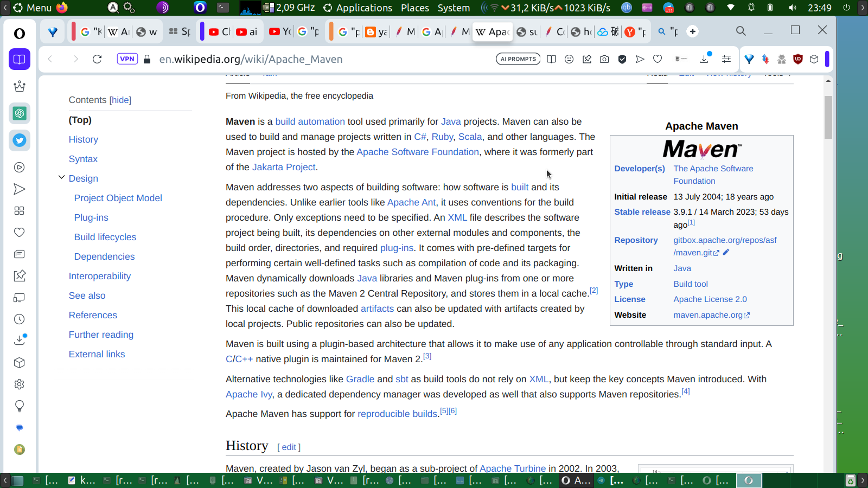Screen dimensions: 868x488
Task: Open a new tab with plus button
Action: pos(693,31)
